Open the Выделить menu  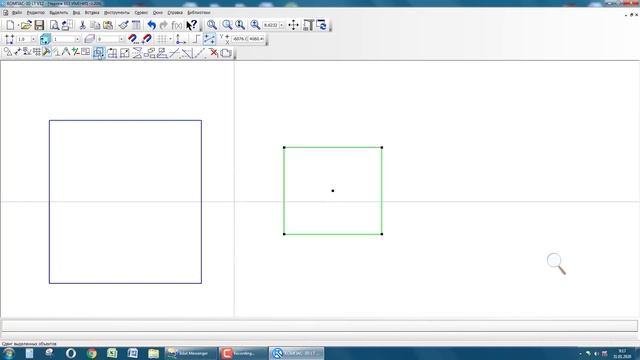(x=59, y=13)
